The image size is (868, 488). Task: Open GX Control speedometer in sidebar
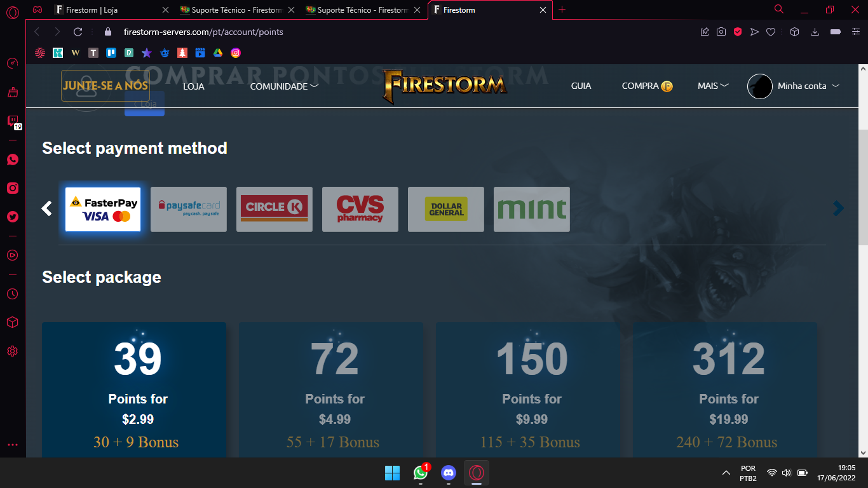12,63
